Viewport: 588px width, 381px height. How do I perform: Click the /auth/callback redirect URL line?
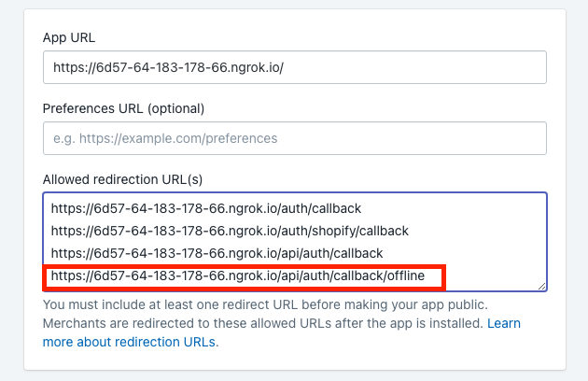pos(206,208)
